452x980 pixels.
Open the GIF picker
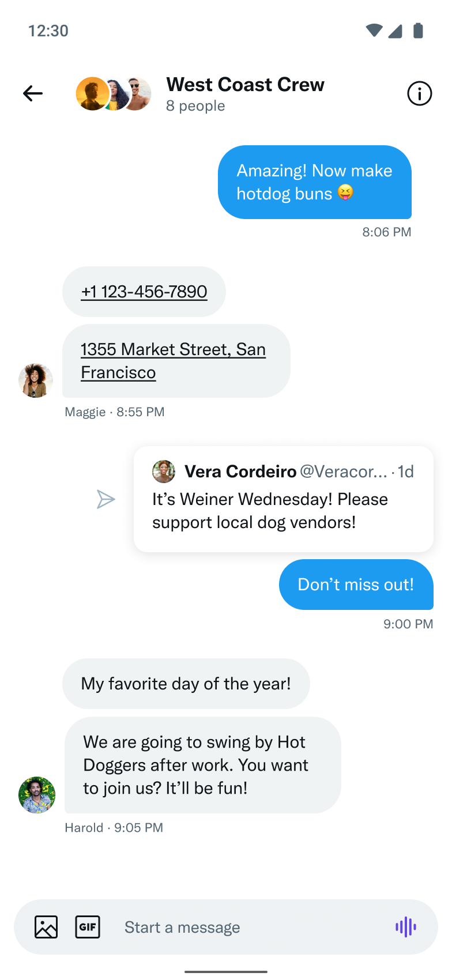(x=88, y=927)
